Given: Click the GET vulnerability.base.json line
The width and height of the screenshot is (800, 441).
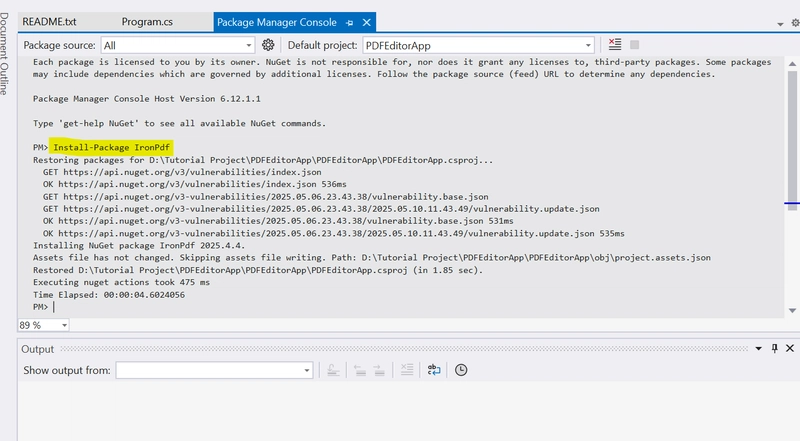Looking at the screenshot, I should (265, 197).
